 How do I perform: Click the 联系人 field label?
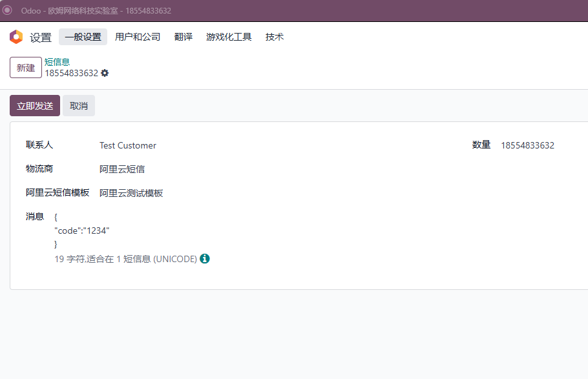pyautogui.click(x=39, y=145)
